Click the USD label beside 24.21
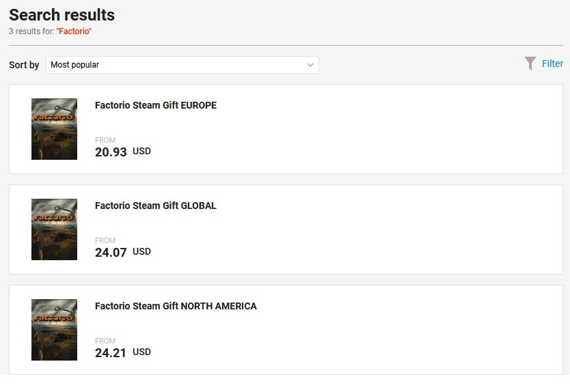This screenshot has width=570, height=392. pos(141,352)
